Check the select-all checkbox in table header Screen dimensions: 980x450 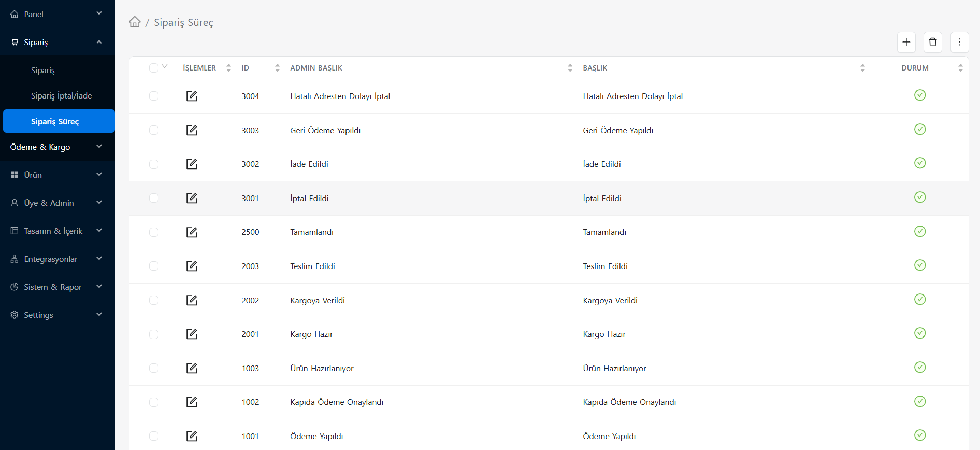click(154, 68)
